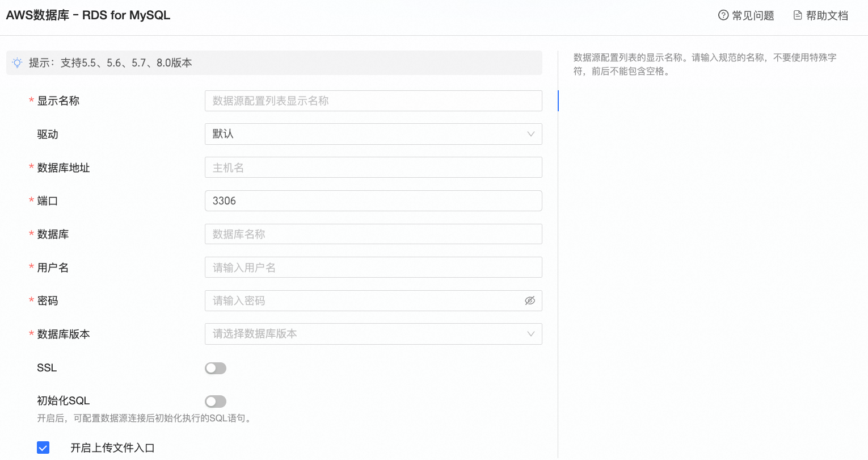Viewport: 868px width, 460px height.
Task: Click the 数据库 name input field
Action: (x=373, y=234)
